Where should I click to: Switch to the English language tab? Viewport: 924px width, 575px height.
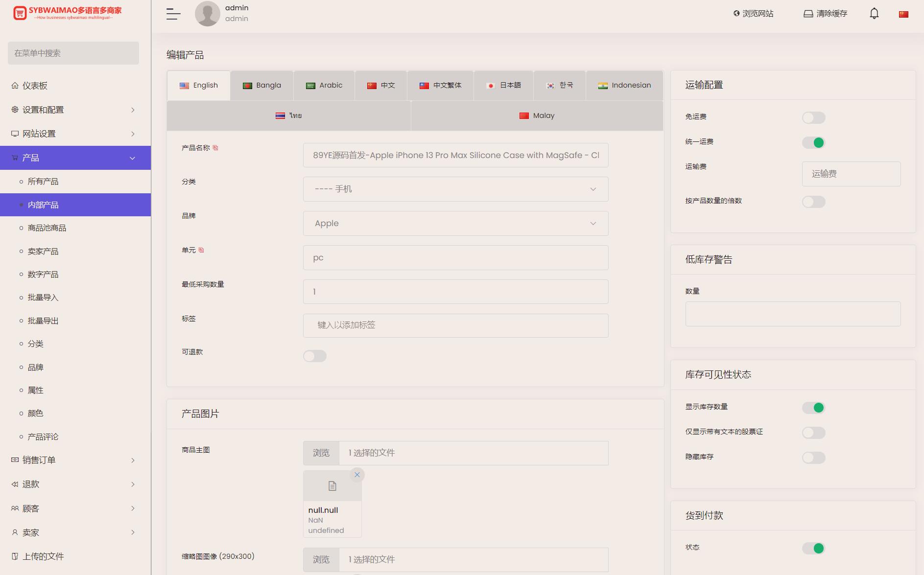[199, 86]
